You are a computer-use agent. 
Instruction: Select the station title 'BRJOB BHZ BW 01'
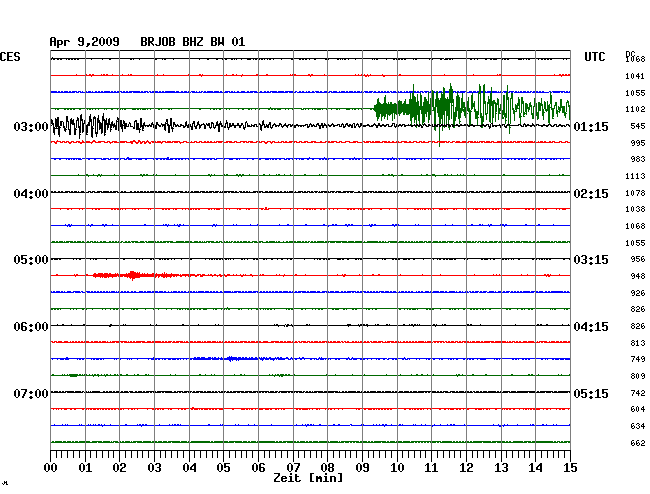click(x=192, y=42)
